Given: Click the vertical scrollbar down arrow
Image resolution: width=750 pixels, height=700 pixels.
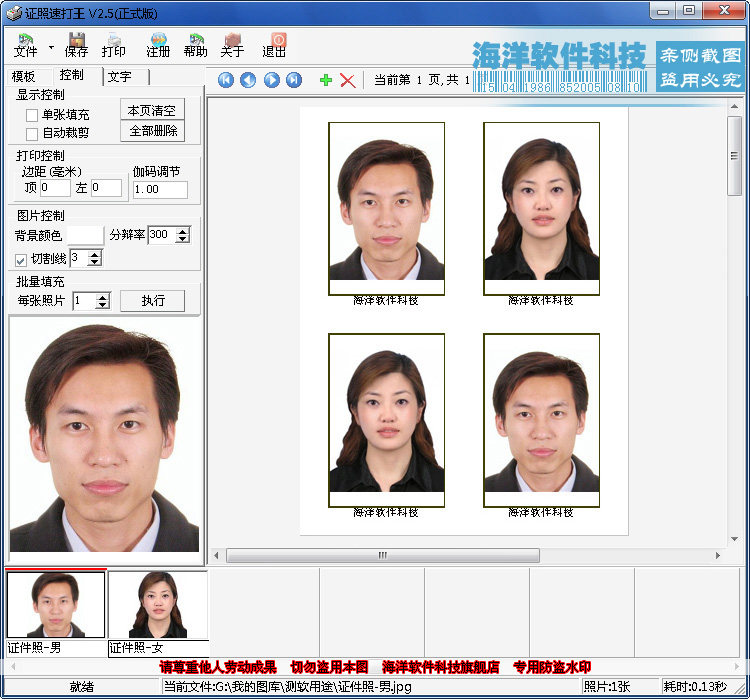Looking at the screenshot, I should [734, 539].
